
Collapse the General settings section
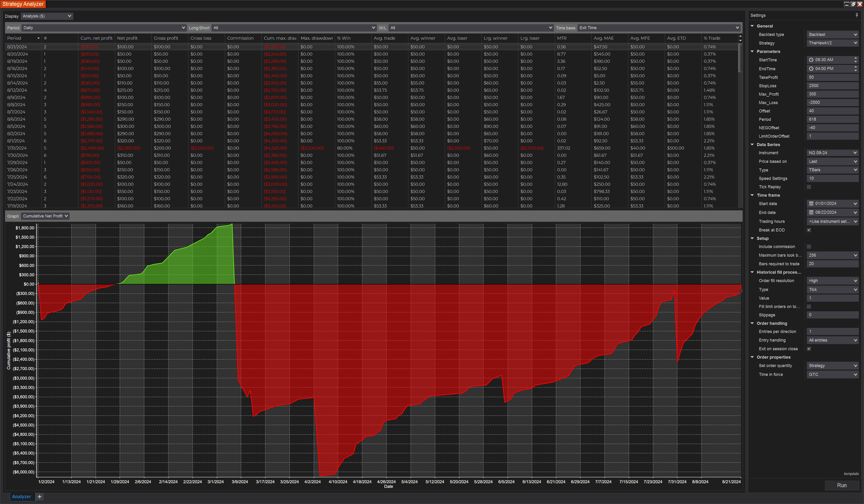point(752,26)
